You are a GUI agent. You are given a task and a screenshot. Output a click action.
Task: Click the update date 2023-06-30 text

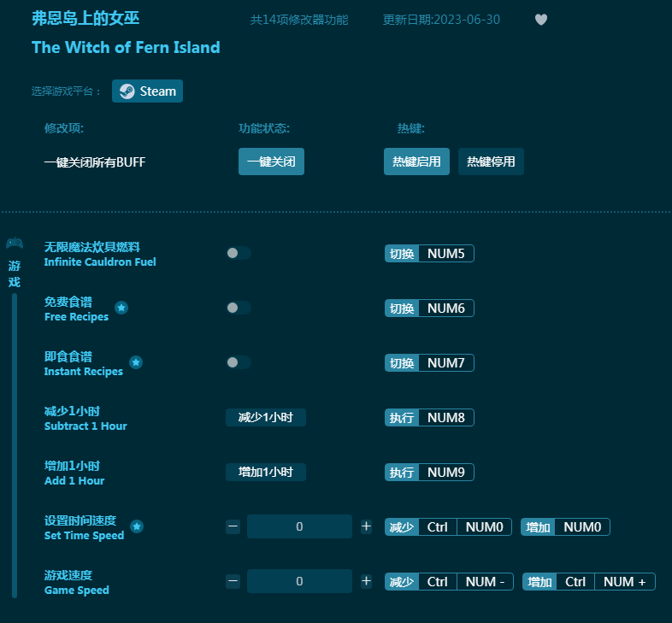441,20
